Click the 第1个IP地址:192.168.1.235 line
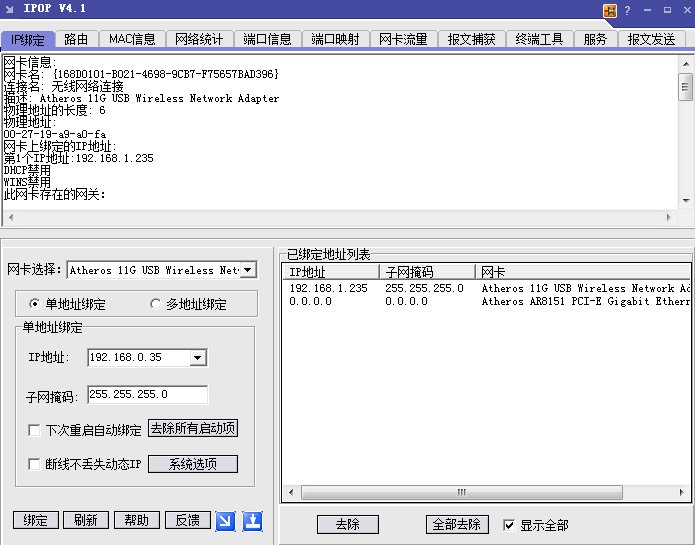Image resolution: width=695 pixels, height=545 pixels. click(x=79, y=158)
